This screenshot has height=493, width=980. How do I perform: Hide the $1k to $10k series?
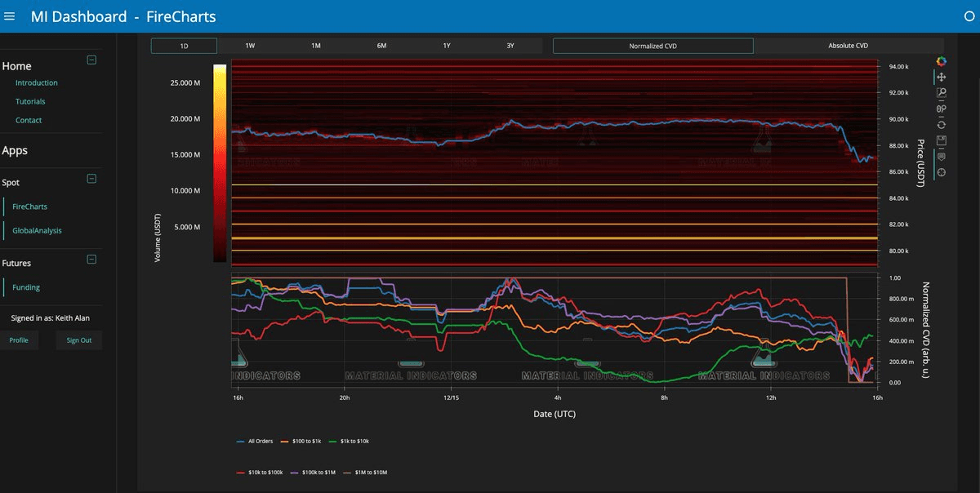[x=350, y=441]
